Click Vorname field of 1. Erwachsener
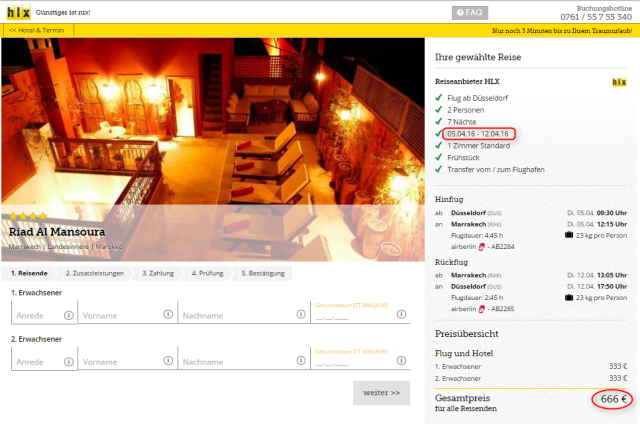Image resolution: width=640 pixels, height=431 pixels. [x=127, y=313]
